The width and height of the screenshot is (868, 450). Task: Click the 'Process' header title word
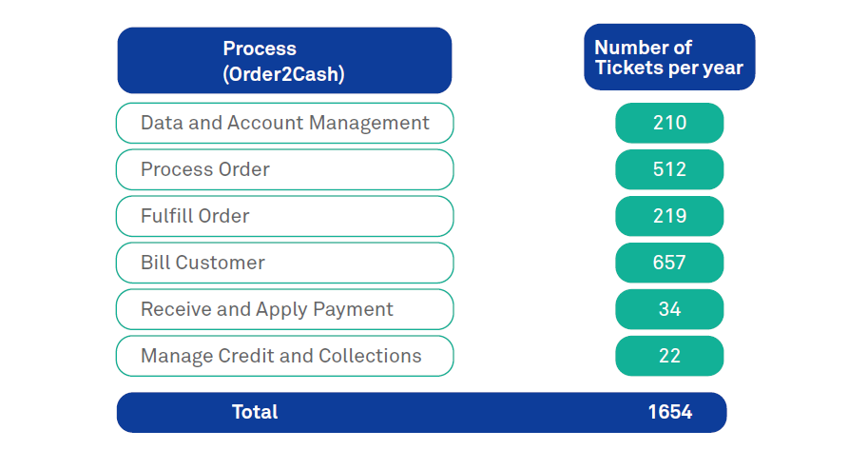coord(260,49)
